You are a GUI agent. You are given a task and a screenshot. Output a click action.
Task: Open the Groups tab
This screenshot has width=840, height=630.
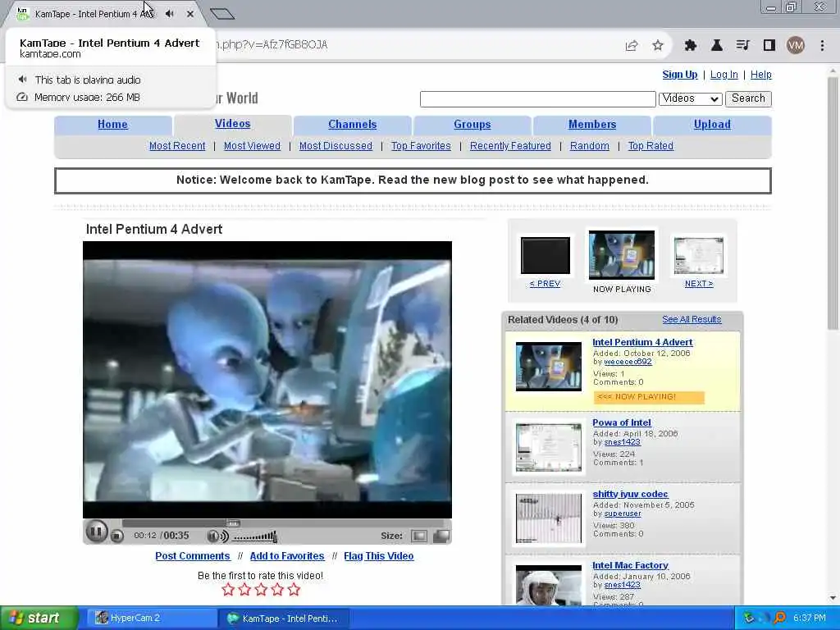tap(472, 125)
